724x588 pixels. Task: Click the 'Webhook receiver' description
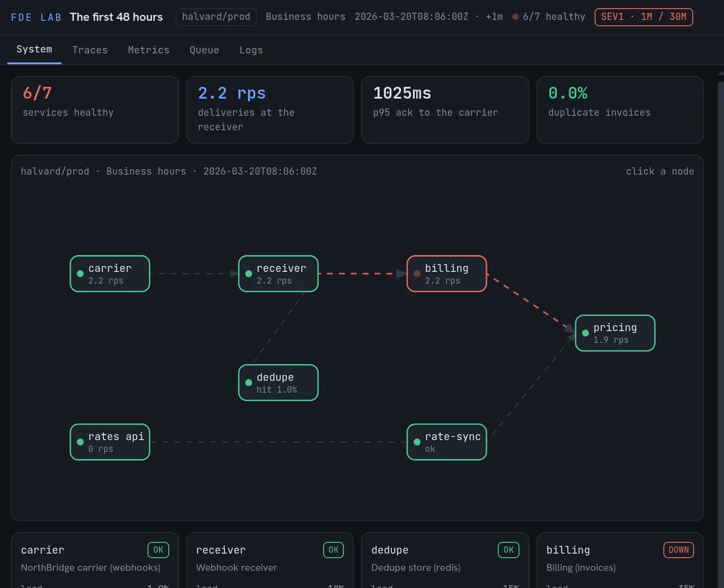pos(237,568)
